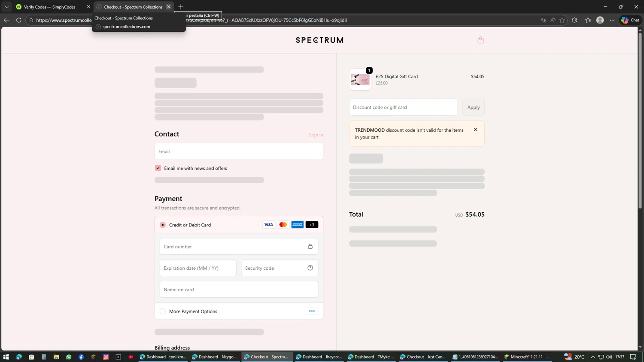Show the +3 more card types

click(x=312, y=225)
